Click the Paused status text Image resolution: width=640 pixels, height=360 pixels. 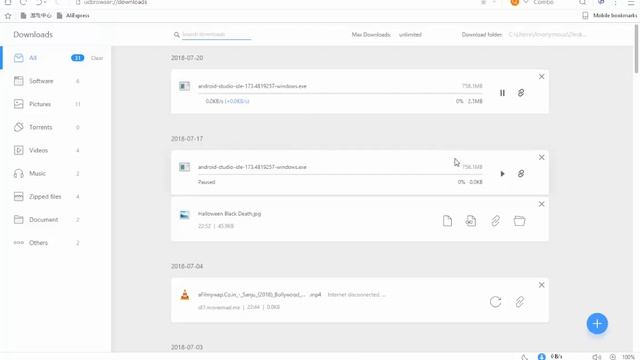tap(207, 182)
